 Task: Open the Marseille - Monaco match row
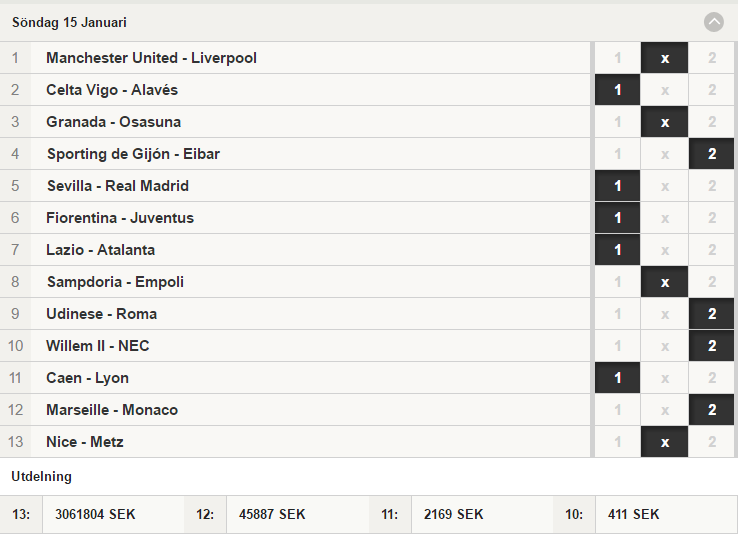coord(295,410)
